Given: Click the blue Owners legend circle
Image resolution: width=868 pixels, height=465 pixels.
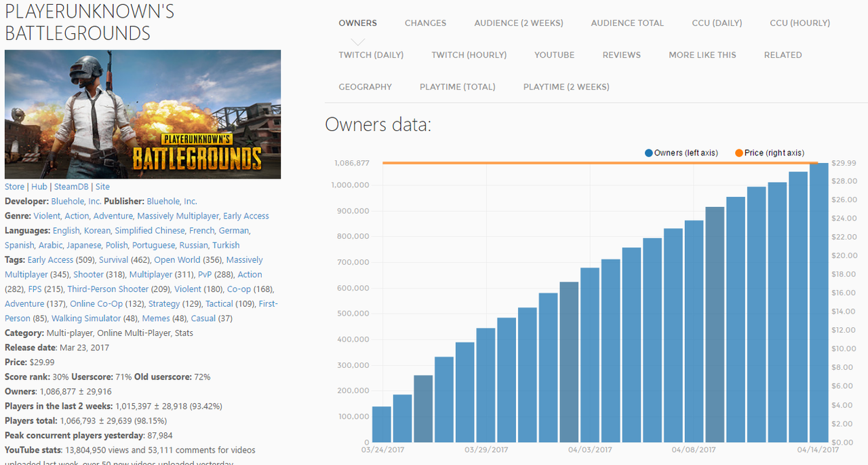Looking at the screenshot, I should tap(649, 153).
